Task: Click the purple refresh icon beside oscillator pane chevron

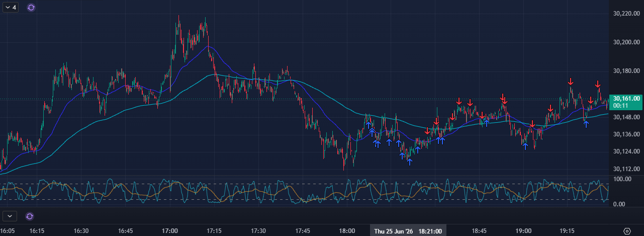Action: (x=30, y=216)
